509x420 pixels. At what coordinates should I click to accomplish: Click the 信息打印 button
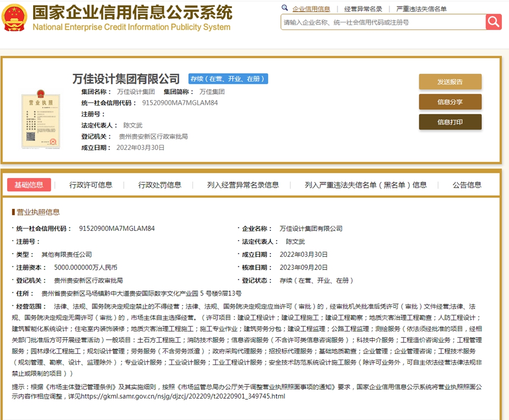point(450,122)
